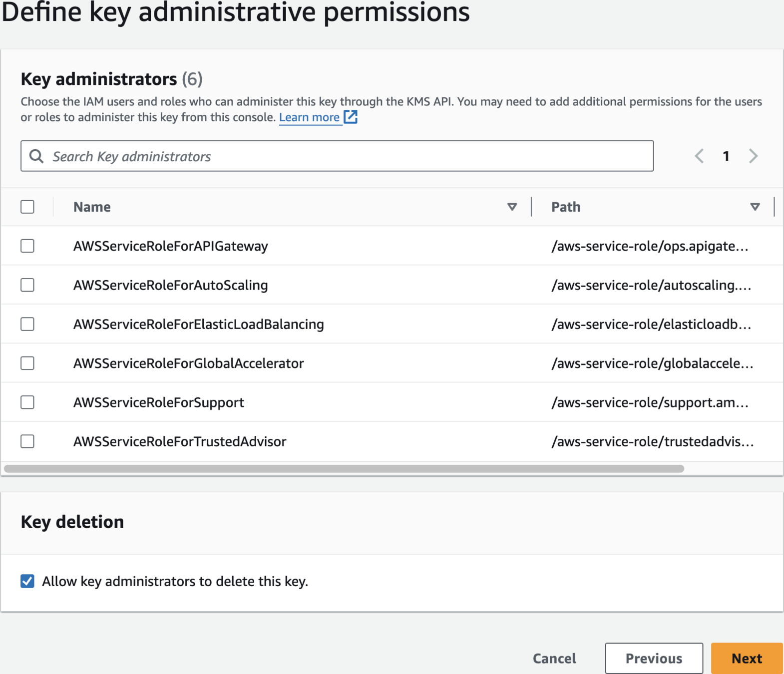
Task: Click the Previous button
Action: (654, 659)
